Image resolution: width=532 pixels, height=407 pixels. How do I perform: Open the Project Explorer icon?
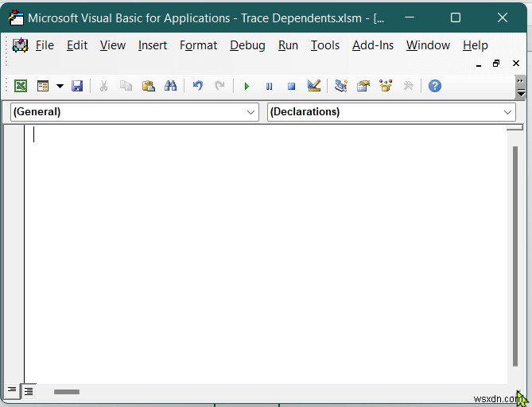tap(340, 86)
